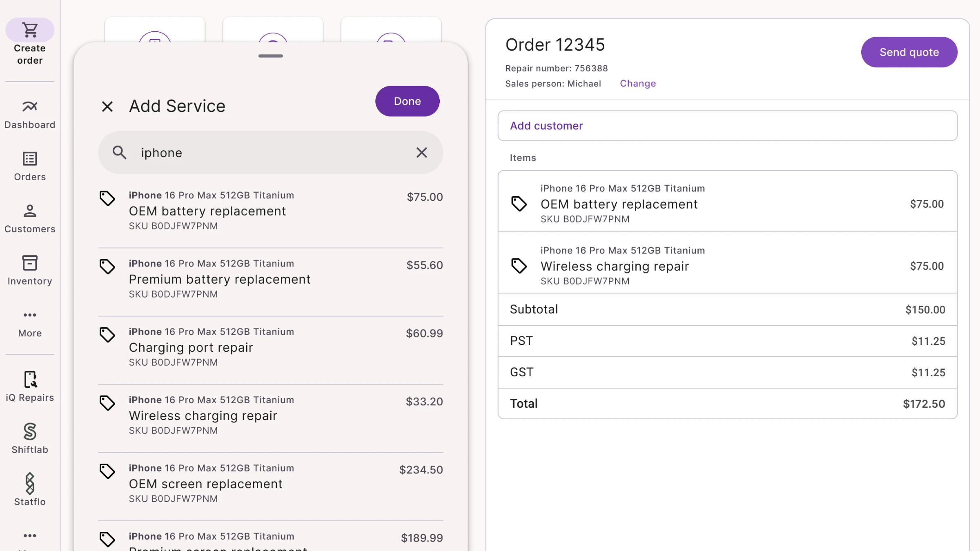
Task: Click tag icon of OEM battery replacement order item
Action: pyautogui.click(x=519, y=204)
